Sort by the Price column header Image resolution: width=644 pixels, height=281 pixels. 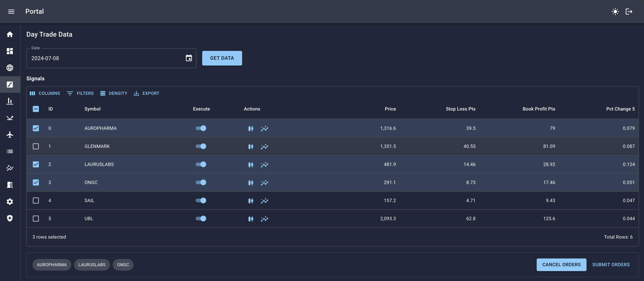click(x=390, y=109)
